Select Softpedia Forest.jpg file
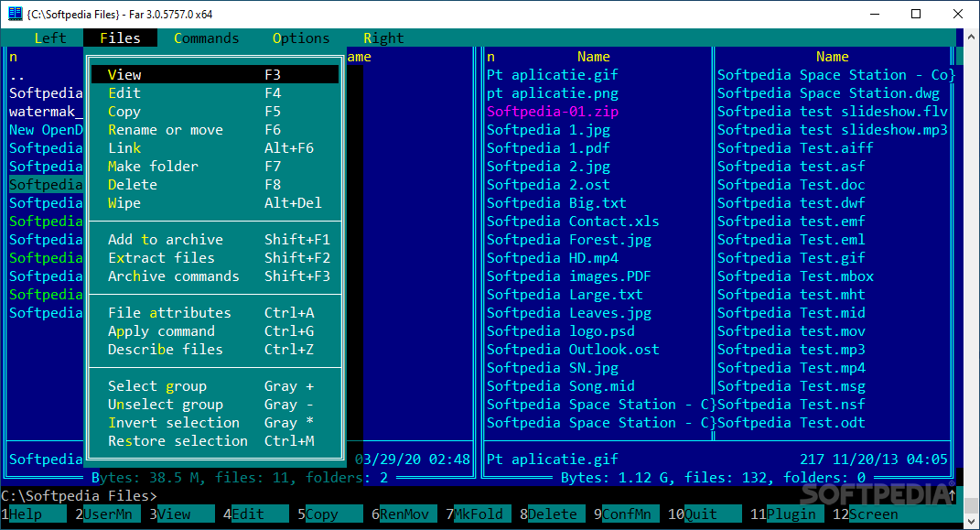This screenshot has width=980, height=530. (569, 240)
